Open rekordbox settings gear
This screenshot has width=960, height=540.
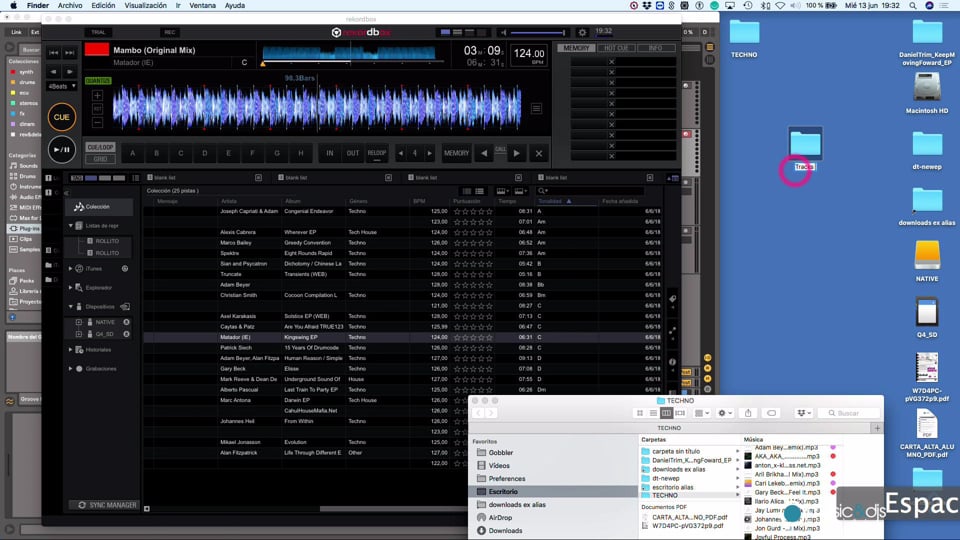[582, 32]
